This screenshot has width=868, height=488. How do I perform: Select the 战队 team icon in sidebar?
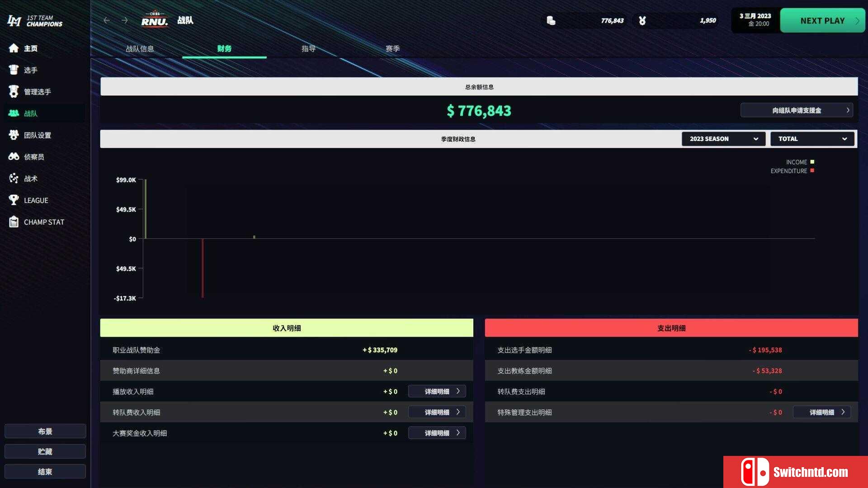pyautogui.click(x=14, y=113)
